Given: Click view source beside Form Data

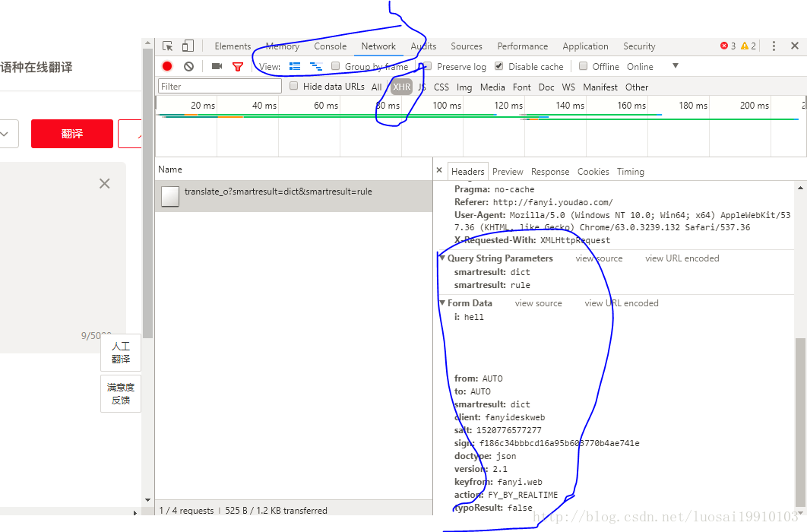Looking at the screenshot, I should point(538,303).
